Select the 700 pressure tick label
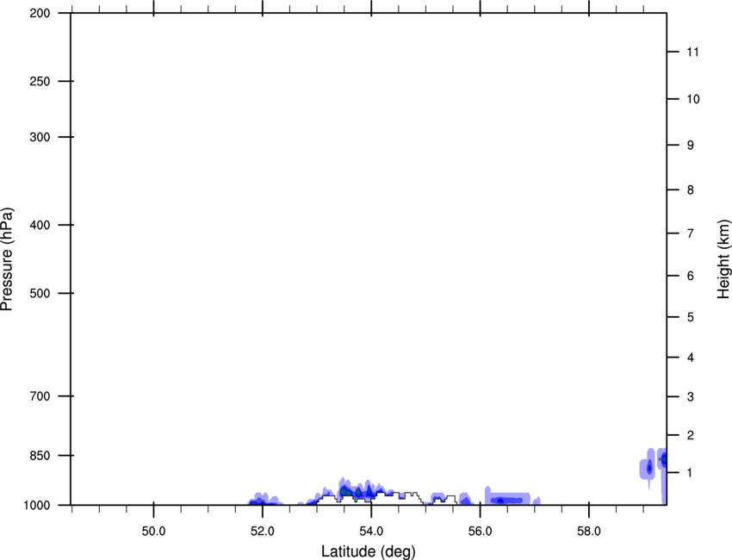Screen dimensions: 732x560 [40, 396]
